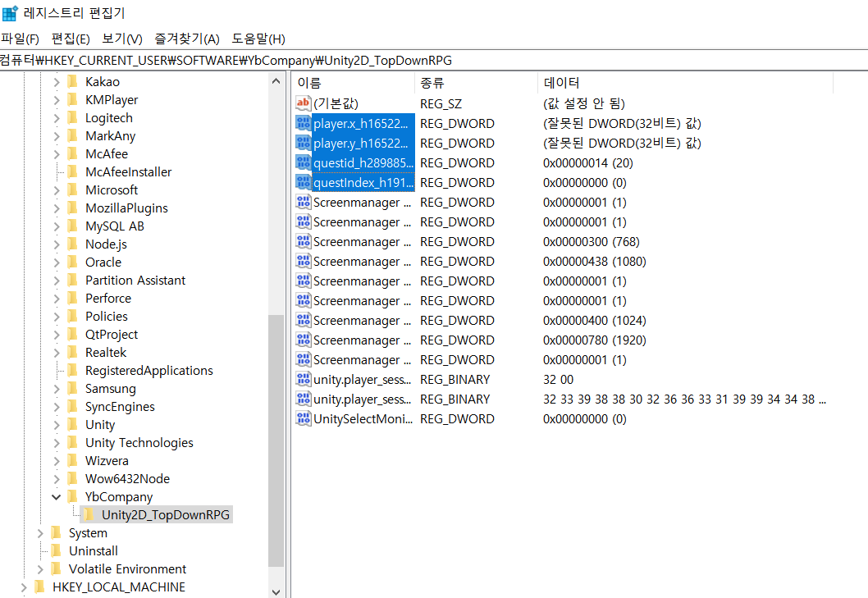The height and width of the screenshot is (598, 868).
Task: Click the Node.js folder icon
Action: 72,244
